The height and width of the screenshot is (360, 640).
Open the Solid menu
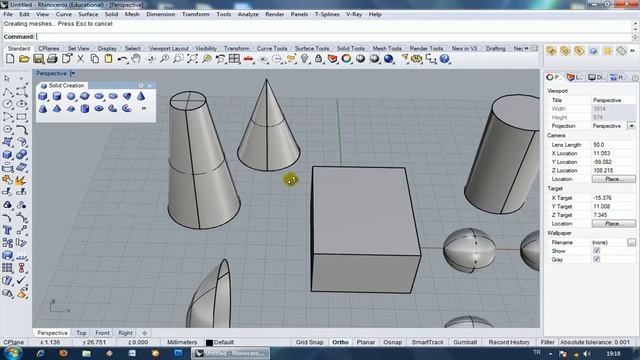point(111,14)
